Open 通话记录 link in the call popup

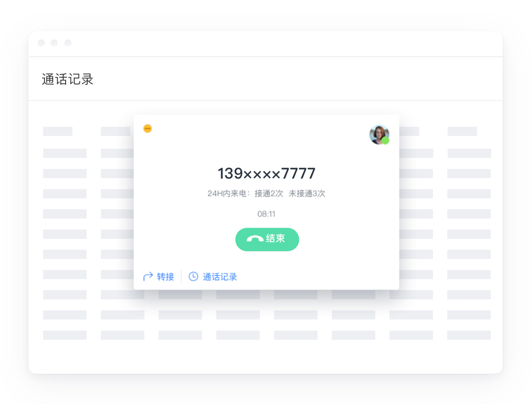(x=220, y=277)
